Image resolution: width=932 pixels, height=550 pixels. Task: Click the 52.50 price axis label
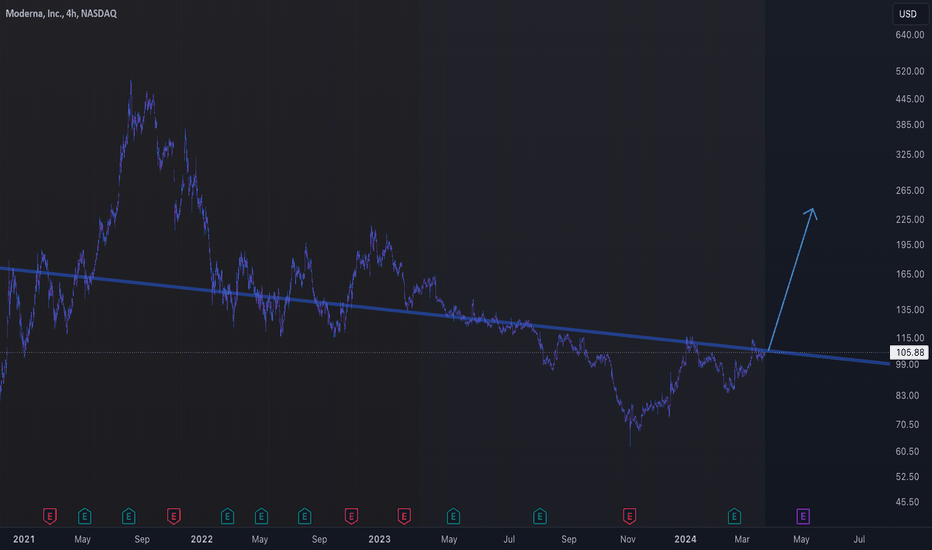(908, 477)
